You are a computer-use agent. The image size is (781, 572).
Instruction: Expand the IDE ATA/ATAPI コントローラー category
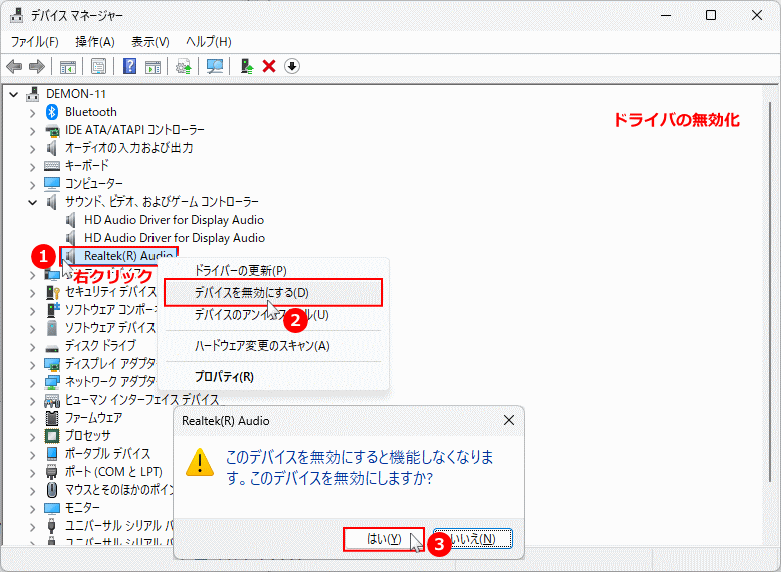coord(32,131)
